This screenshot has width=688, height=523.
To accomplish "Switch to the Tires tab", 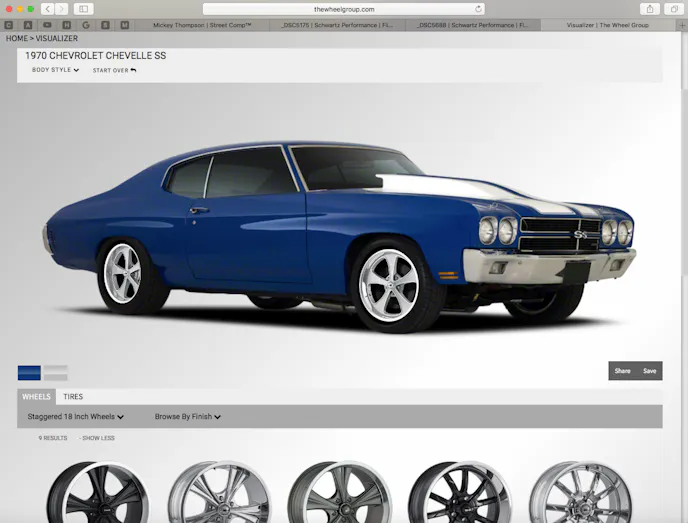I will [x=73, y=397].
